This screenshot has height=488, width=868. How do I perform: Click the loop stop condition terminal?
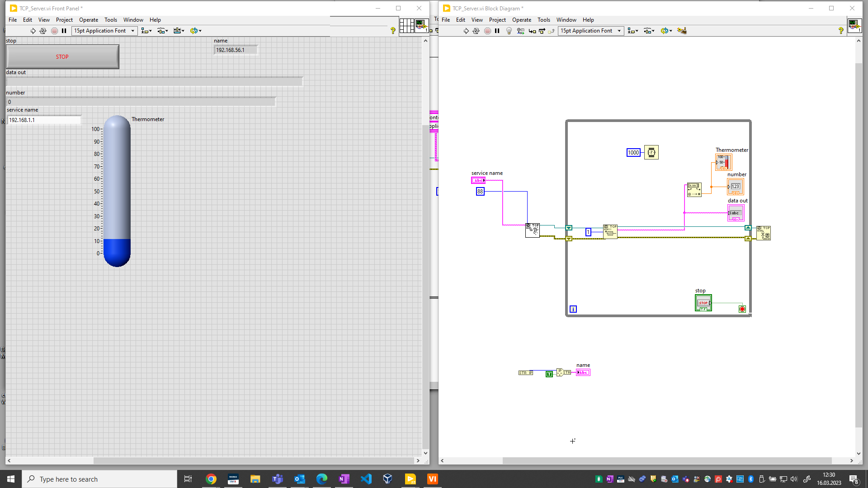(x=742, y=309)
